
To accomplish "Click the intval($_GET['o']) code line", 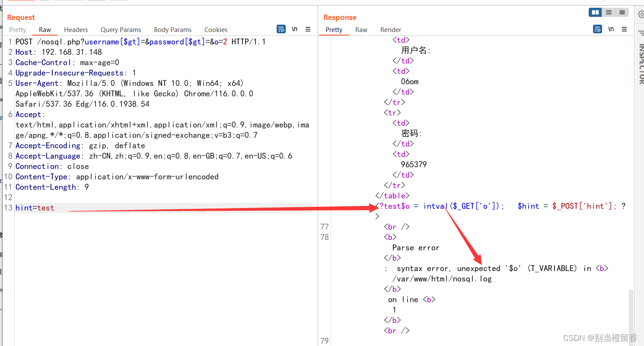I will click(501, 206).
